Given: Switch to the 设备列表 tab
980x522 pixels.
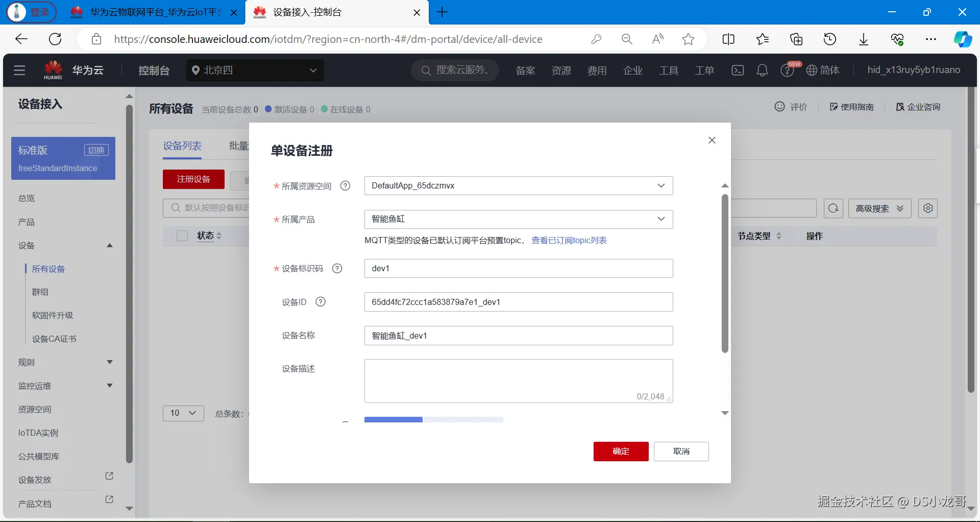Looking at the screenshot, I should point(182,146).
